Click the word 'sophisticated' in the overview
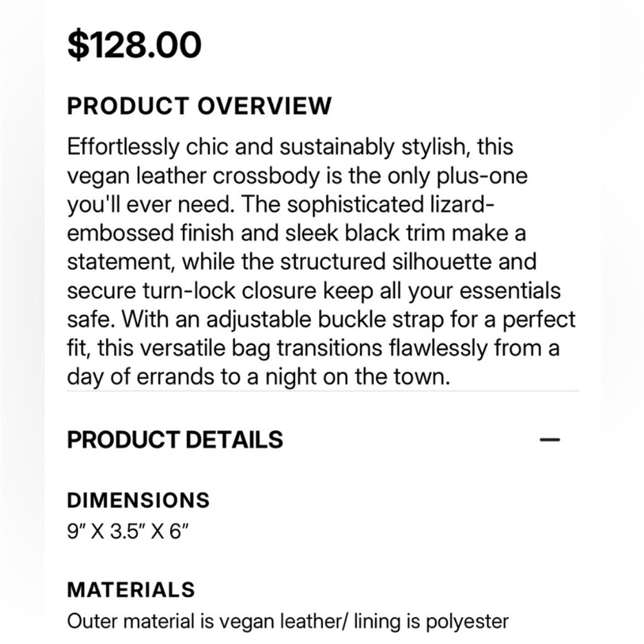The width and height of the screenshot is (644, 644). (355, 205)
